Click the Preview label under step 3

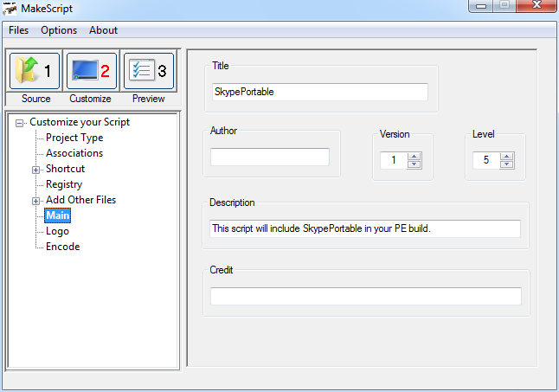[x=148, y=99]
